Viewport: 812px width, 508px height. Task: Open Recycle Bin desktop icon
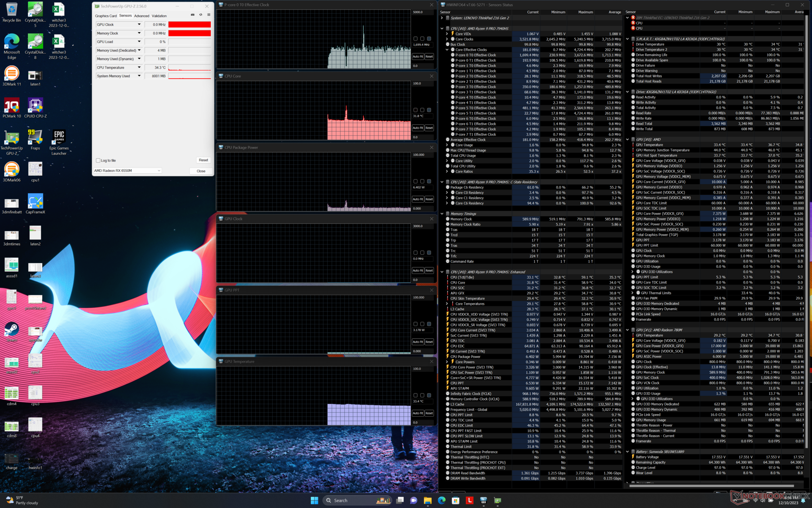(x=11, y=12)
